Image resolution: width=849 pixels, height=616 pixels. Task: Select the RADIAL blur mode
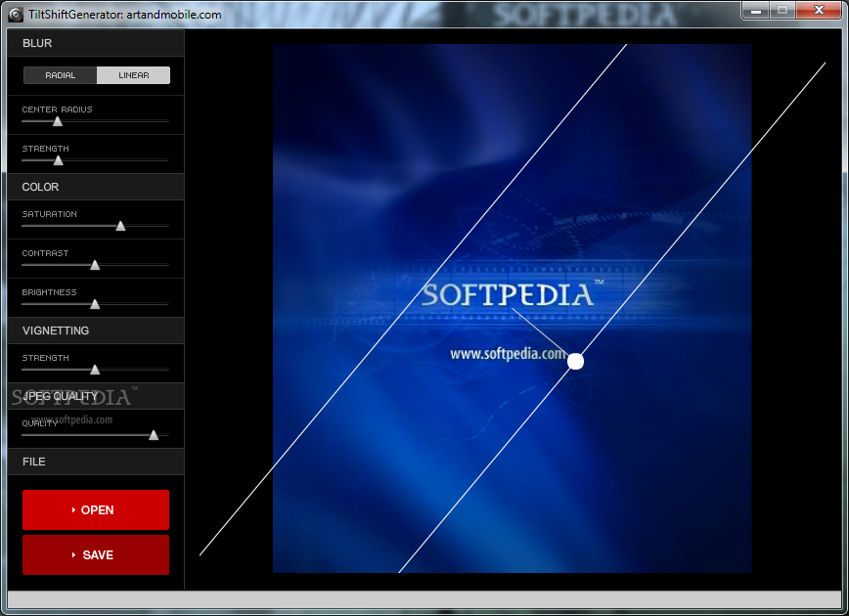[60, 75]
